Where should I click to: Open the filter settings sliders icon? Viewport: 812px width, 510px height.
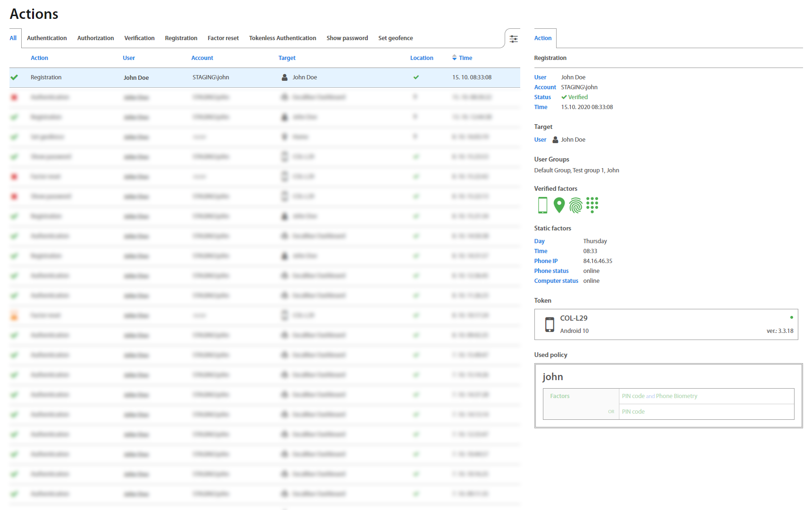(x=513, y=39)
